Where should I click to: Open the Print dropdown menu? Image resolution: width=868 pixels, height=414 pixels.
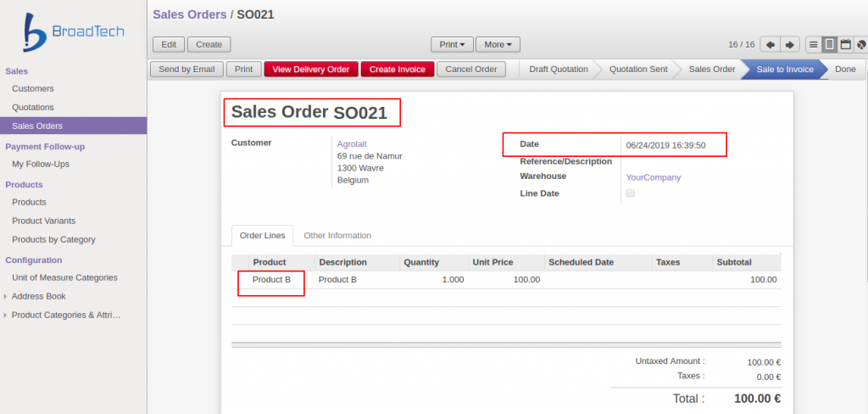(452, 44)
